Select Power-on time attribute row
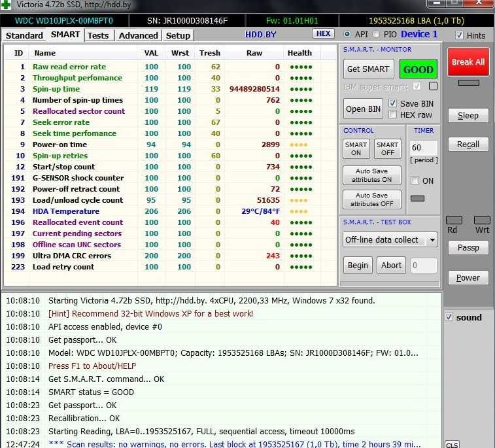The height and width of the screenshot is (448, 495). (x=171, y=145)
